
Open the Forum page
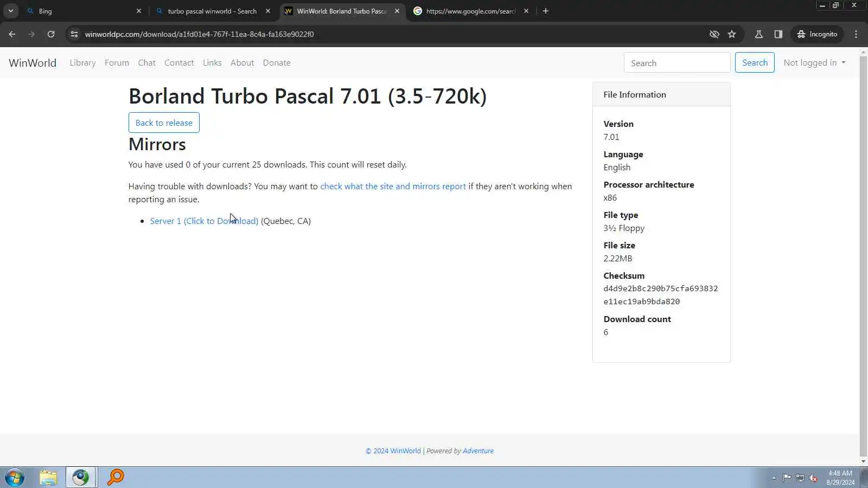coord(117,63)
